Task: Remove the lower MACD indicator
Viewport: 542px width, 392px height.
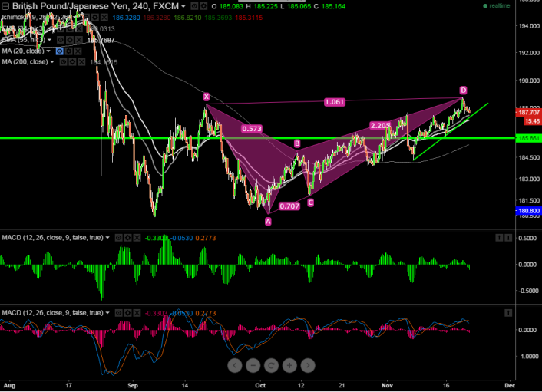Action: 137,313
